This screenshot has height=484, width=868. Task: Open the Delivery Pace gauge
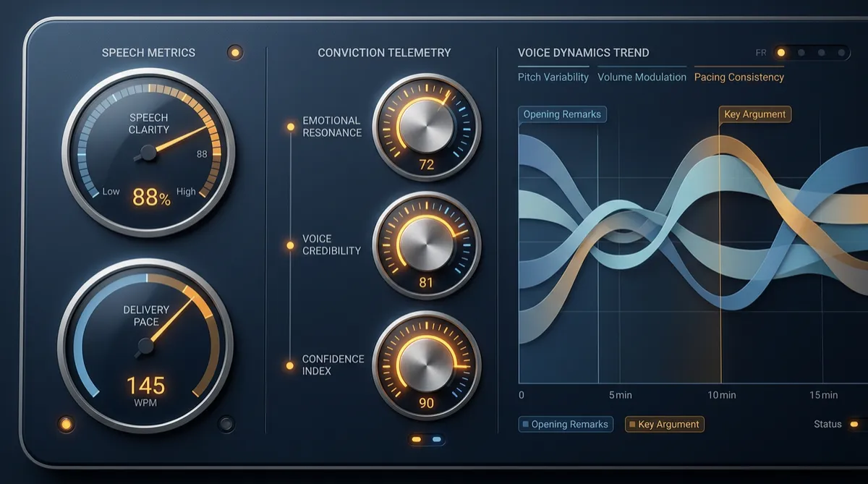point(145,346)
